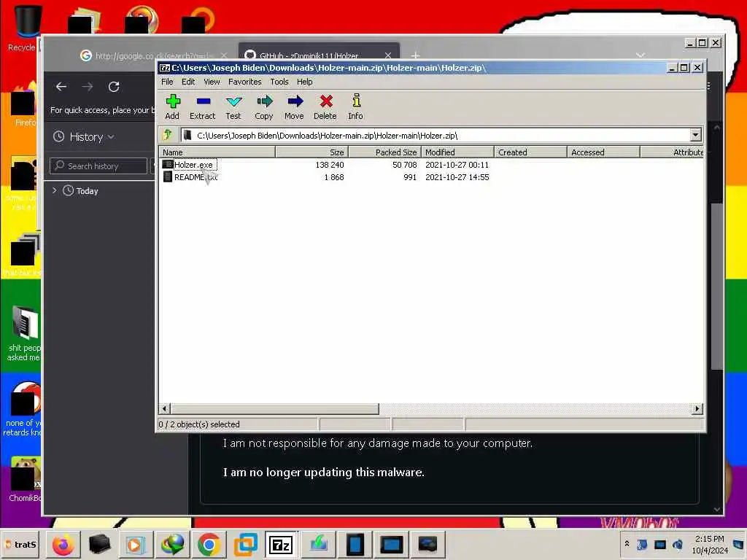Open Firefox from the taskbar
Image resolution: width=747 pixels, height=560 pixels.
(63, 545)
